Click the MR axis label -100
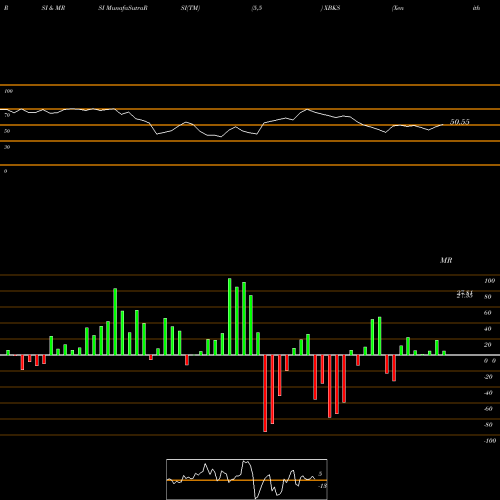 point(490,441)
